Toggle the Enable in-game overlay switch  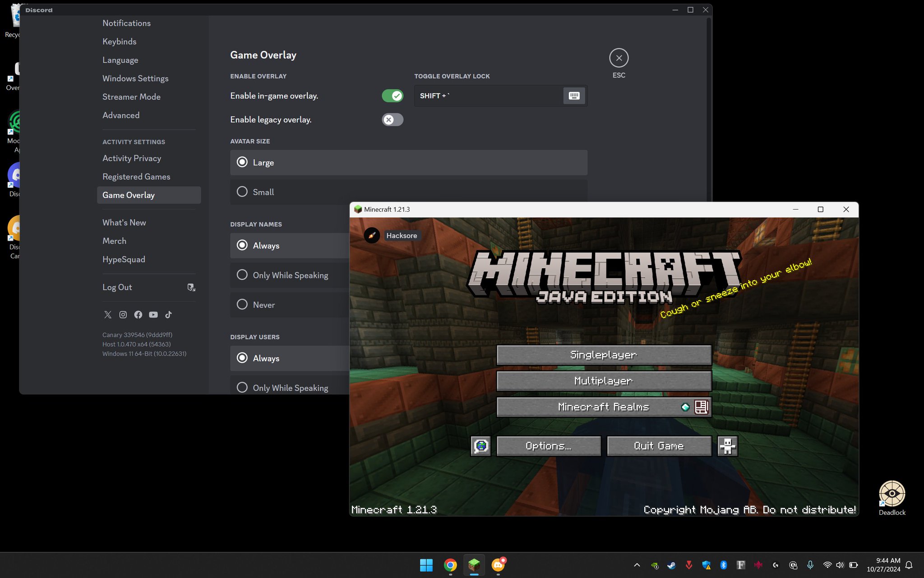392,96
